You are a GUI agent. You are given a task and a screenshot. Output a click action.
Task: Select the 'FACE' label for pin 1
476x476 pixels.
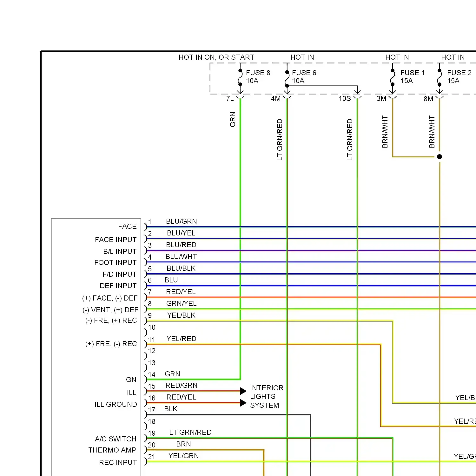tap(127, 227)
